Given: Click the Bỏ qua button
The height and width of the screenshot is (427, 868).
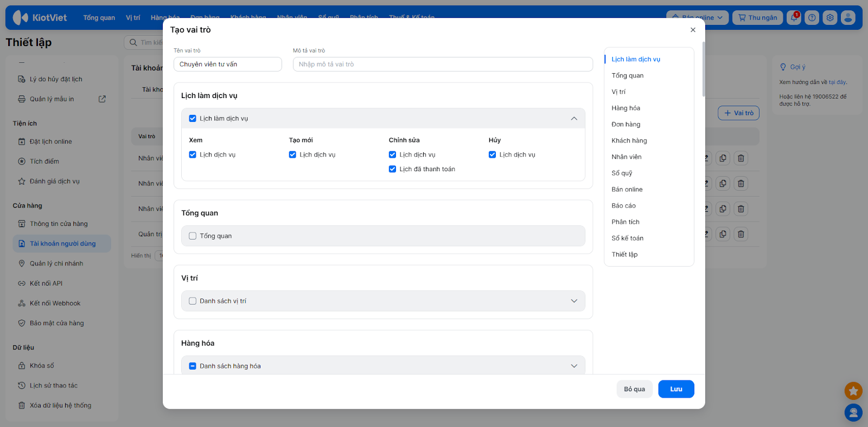Looking at the screenshot, I should coord(634,389).
